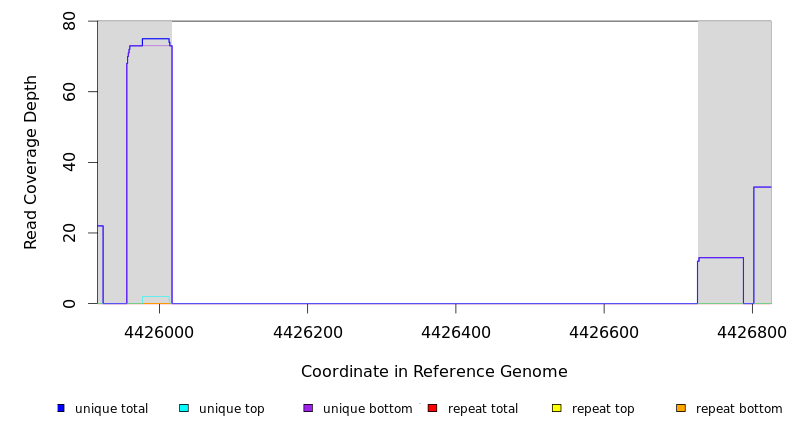Viewport: 792px width, 432px height.
Task: Click the 'unique top' legend label
Action: click(x=231, y=409)
